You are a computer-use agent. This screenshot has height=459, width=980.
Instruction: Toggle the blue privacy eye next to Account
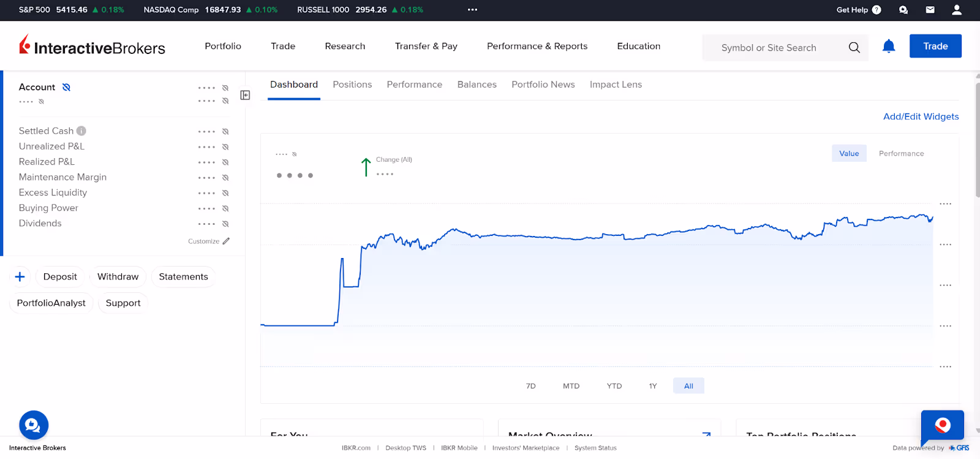click(x=66, y=87)
